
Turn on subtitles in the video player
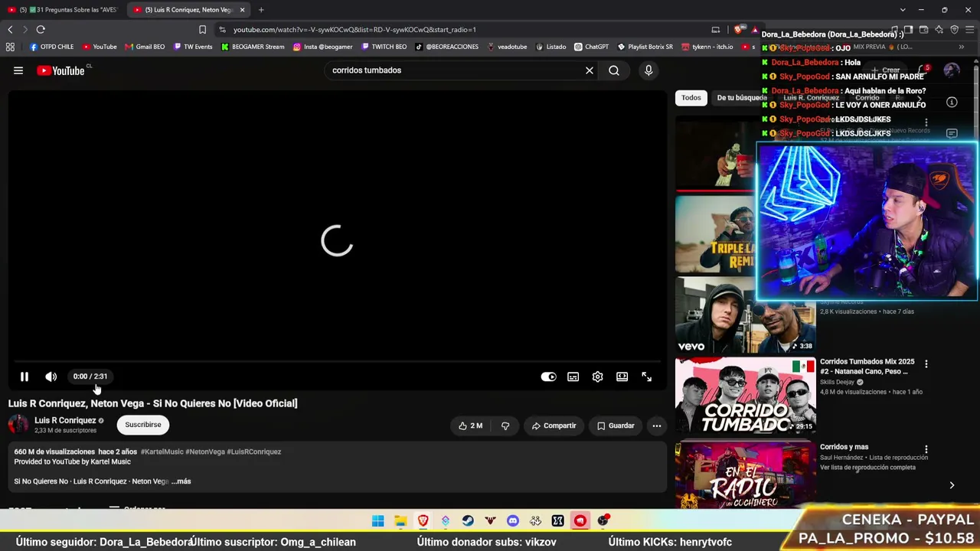click(573, 377)
